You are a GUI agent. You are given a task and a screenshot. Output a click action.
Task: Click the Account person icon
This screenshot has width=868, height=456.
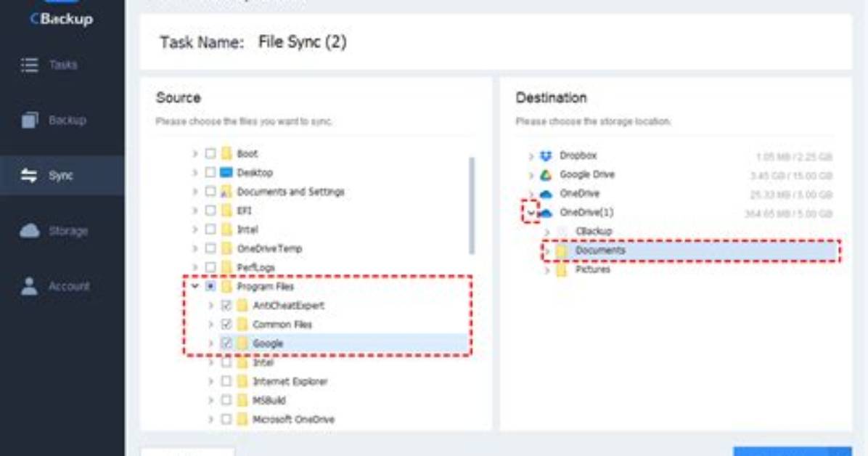tap(29, 287)
